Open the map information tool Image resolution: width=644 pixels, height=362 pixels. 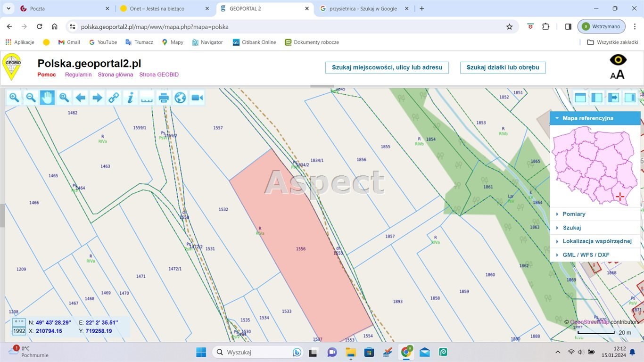pos(130,98)
